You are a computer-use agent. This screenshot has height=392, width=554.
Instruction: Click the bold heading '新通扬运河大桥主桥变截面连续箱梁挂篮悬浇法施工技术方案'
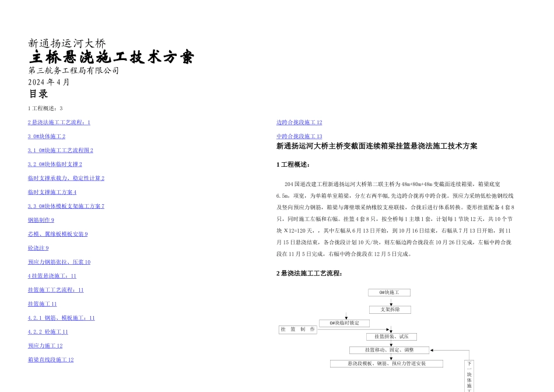(377, 146)
